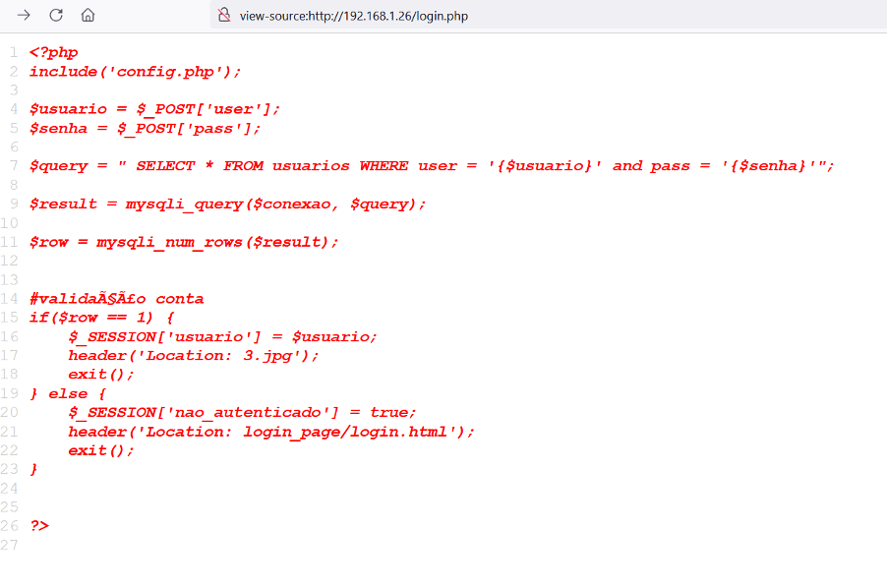The height and width of the screenshot is (588, 887).
Task: Open the insecure connection padlock icon
Action: pos(224,16)
